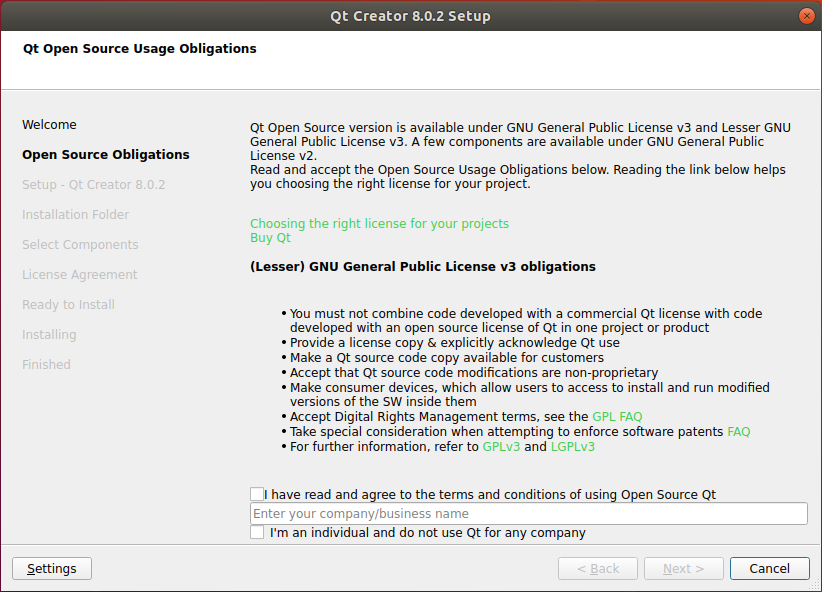Open installer Settings
Image resolution: width=822 pixels, height=592 pixels.
pyautogui.click(x=52, y=568)
